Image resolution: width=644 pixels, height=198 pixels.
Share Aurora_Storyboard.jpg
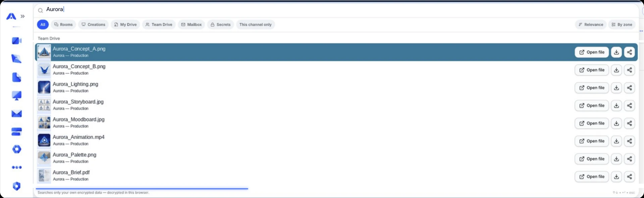[629, 105]
